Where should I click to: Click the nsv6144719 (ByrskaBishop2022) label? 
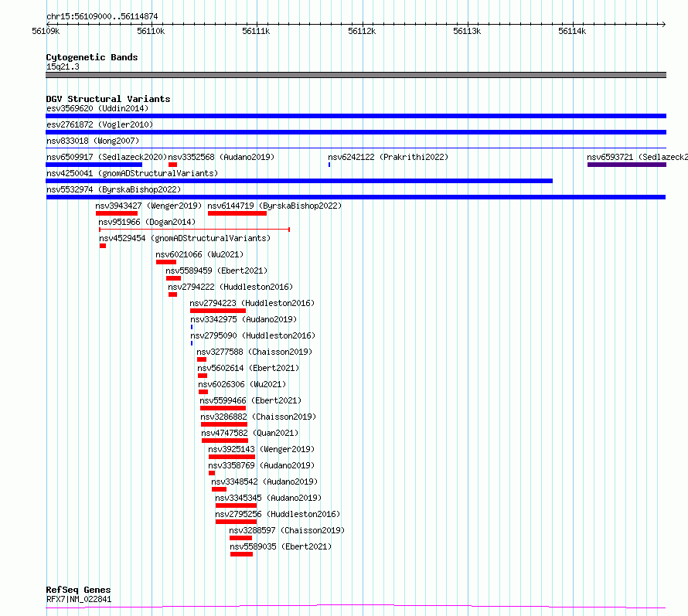pos(274,206)
